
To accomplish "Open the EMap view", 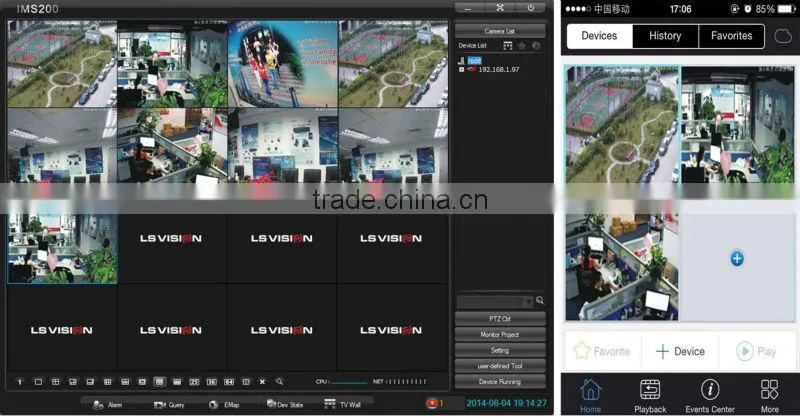I will tap(224, 405).
